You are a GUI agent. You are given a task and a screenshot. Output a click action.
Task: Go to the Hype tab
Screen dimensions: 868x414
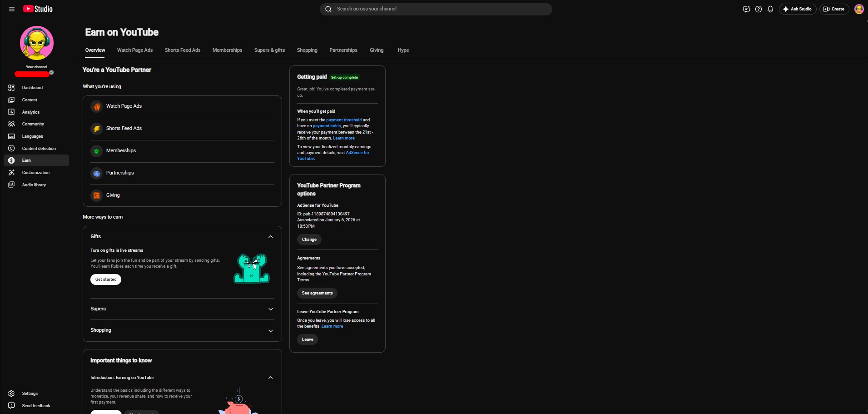(403, 50)
